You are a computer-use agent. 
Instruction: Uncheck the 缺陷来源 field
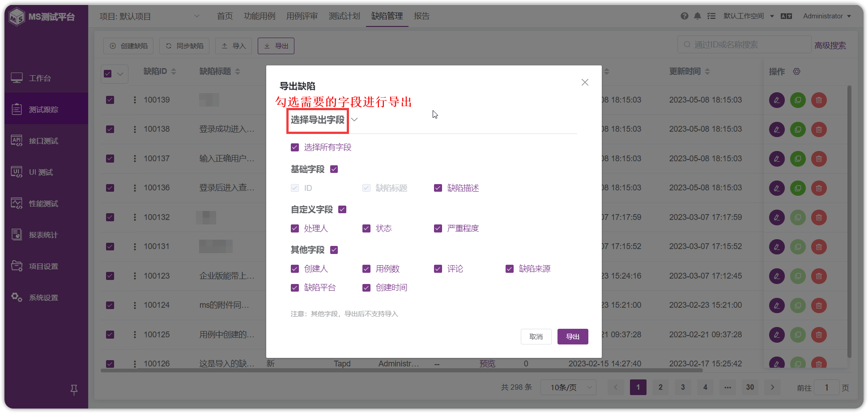pyautogui.click(x=510, y=269)
